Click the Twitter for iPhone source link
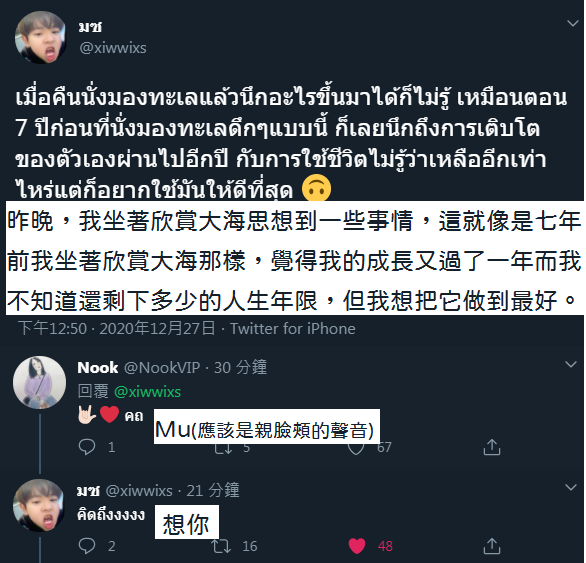 [293, 329]
